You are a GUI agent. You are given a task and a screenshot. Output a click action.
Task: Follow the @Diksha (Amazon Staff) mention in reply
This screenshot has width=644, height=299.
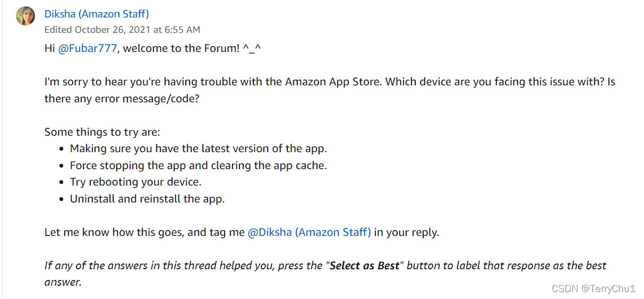[309, 232]
